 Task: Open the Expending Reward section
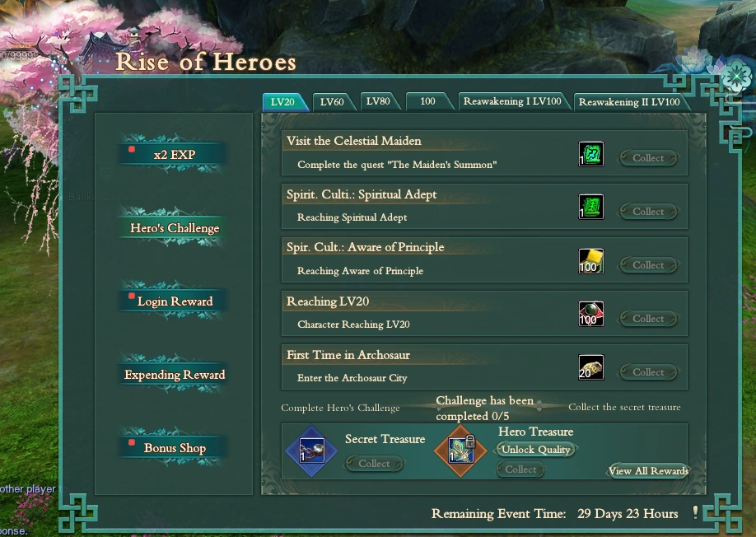(173, 374)
